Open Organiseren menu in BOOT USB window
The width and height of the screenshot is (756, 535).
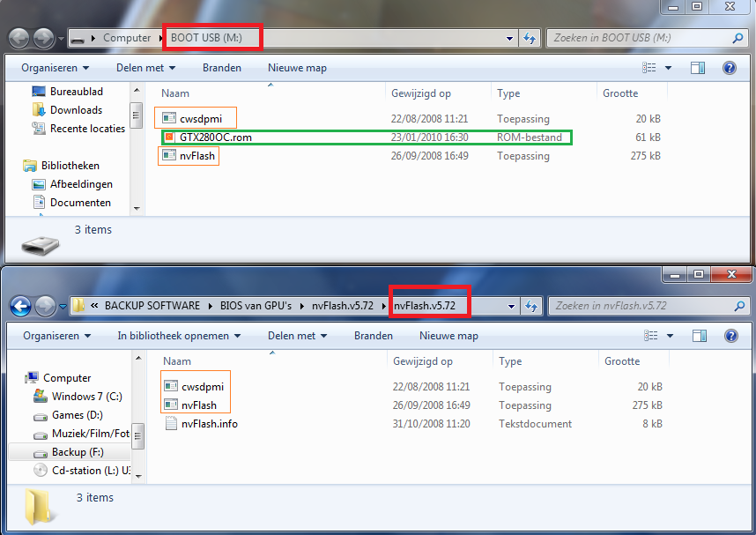[55, 68]
